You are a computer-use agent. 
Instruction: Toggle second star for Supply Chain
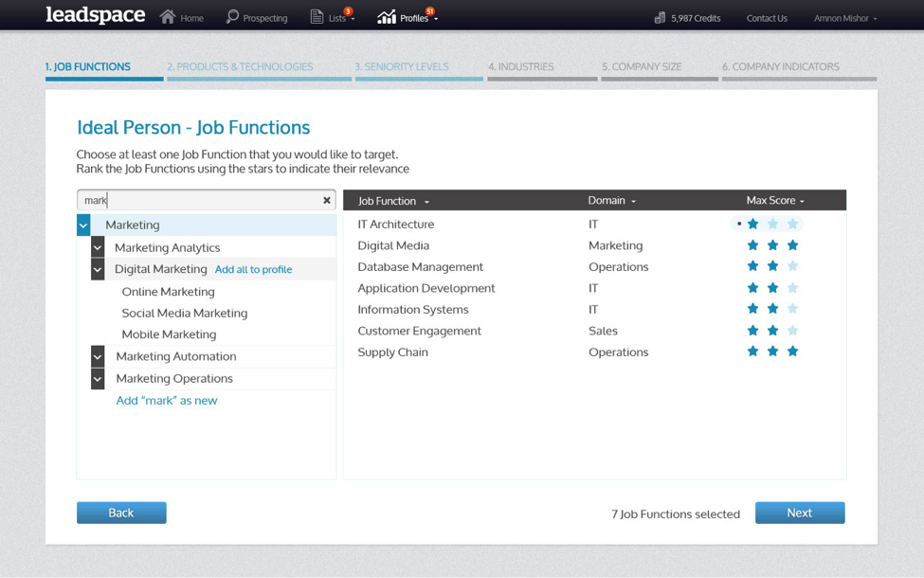coord(773,352)
